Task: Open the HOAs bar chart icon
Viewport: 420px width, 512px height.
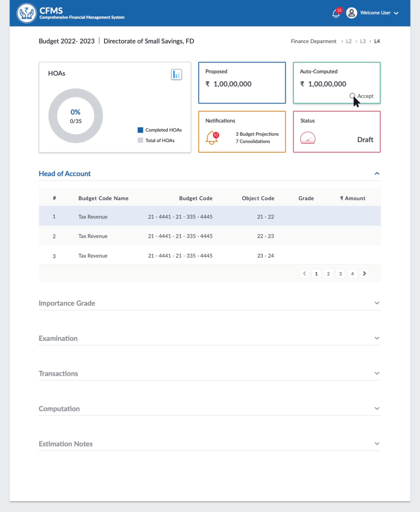Action: (x=176, y=75)
